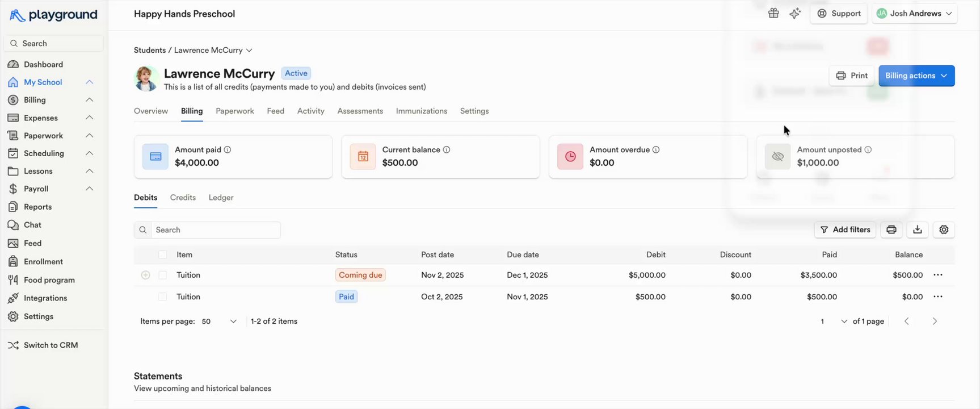Viewport: 980px width, 409px height.
Task: Download the debits list via download icon
Action: (918, 229)
